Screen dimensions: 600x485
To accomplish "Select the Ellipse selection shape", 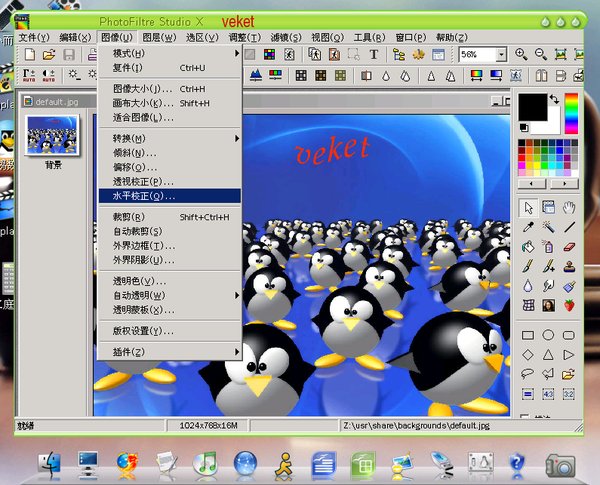I will 548,334.
